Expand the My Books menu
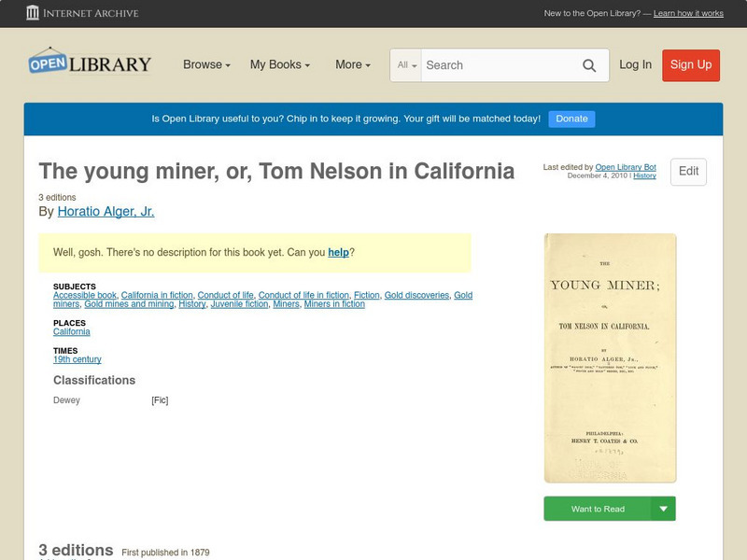 click(280, 65)
